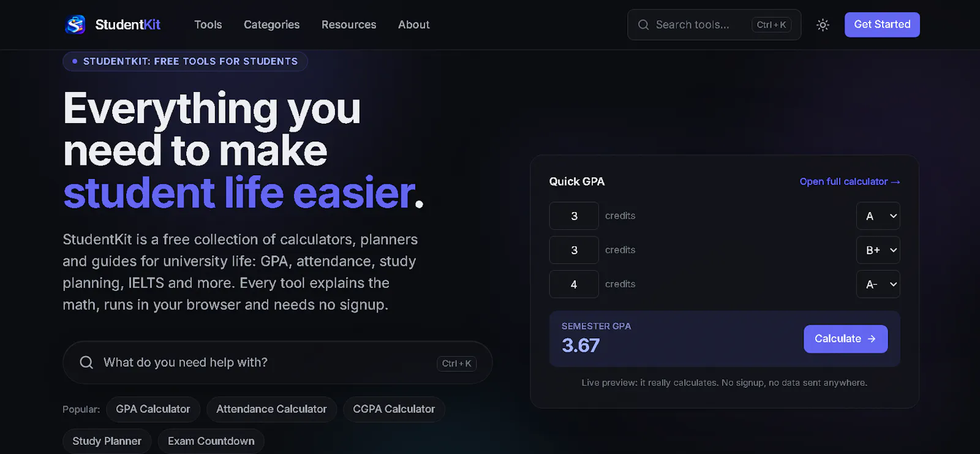Screen dimensions: 980x454
Task: Open the GPA Calculator popular tool
Action: click(x=153, y=409)
